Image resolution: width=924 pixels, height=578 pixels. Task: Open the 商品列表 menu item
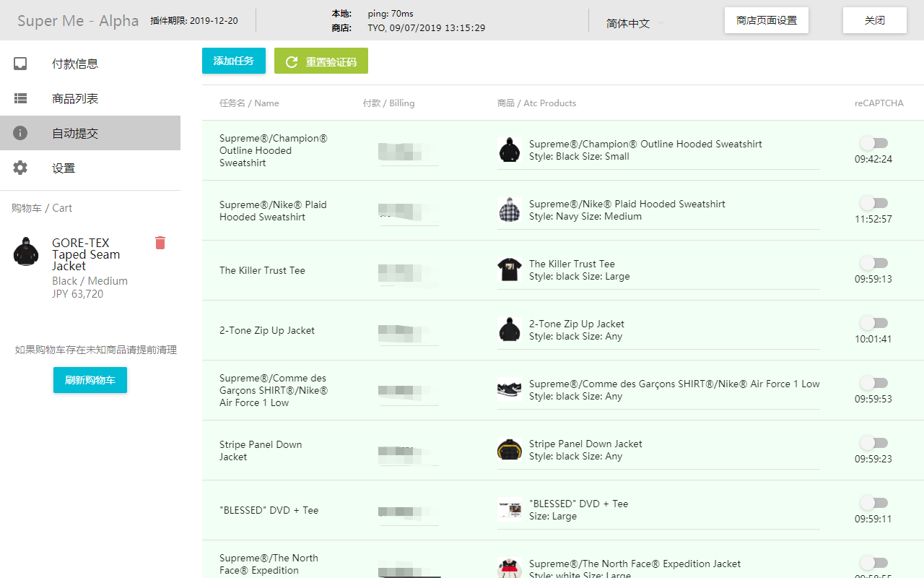coord(90,98)
